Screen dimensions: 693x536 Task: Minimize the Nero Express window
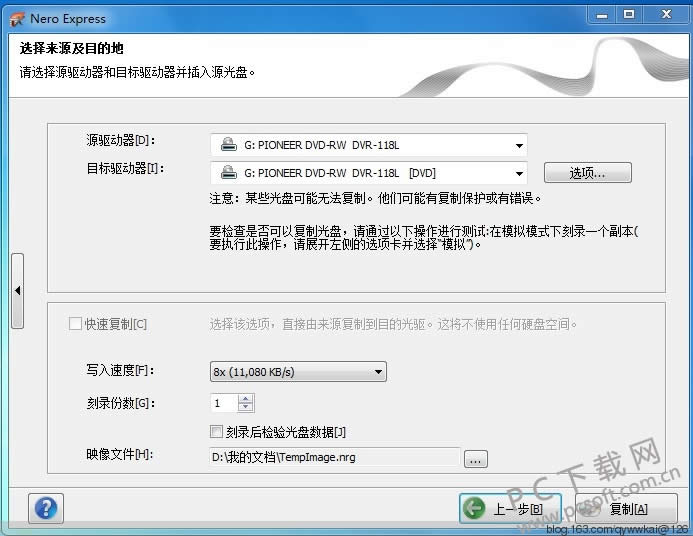598,15
